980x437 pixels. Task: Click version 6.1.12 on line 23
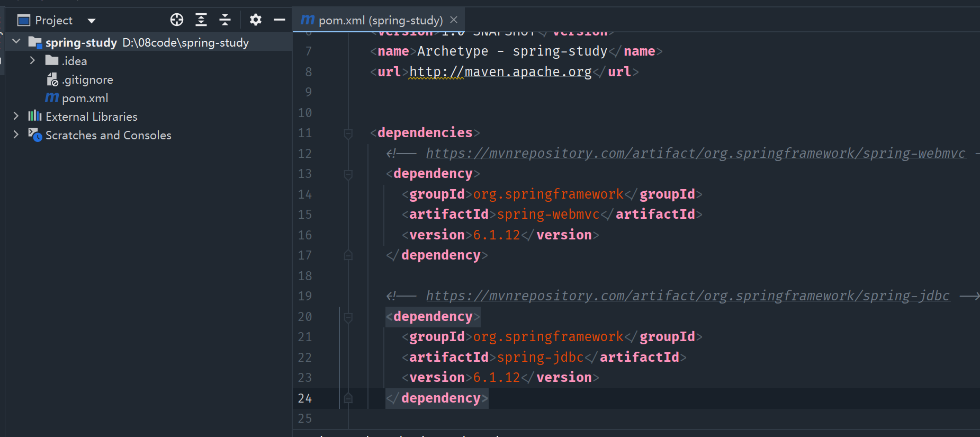(497, 377)
